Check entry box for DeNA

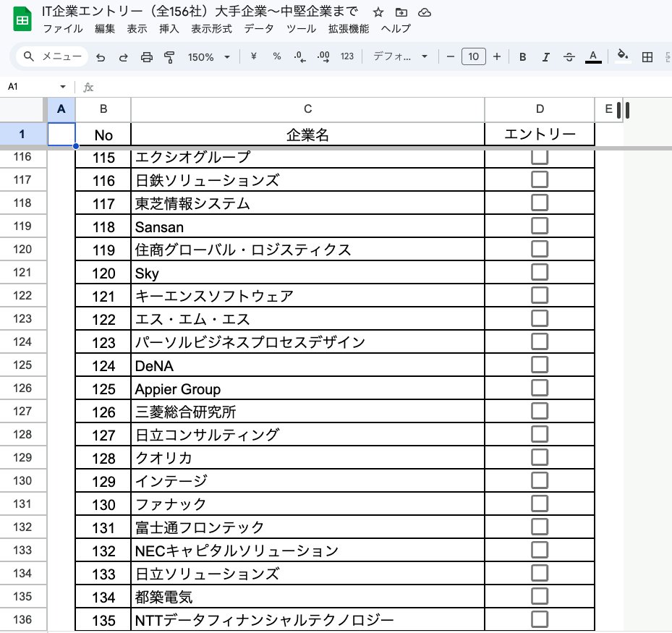(540, 365)
